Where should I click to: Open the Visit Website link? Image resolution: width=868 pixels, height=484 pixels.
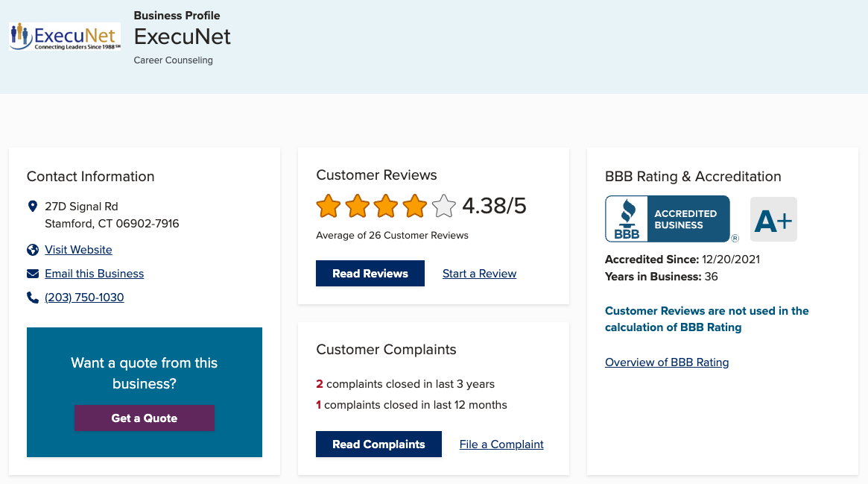[78, 250]
